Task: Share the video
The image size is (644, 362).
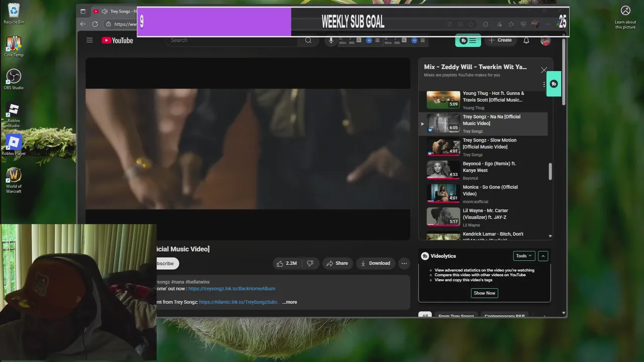Action: point(337,263)
